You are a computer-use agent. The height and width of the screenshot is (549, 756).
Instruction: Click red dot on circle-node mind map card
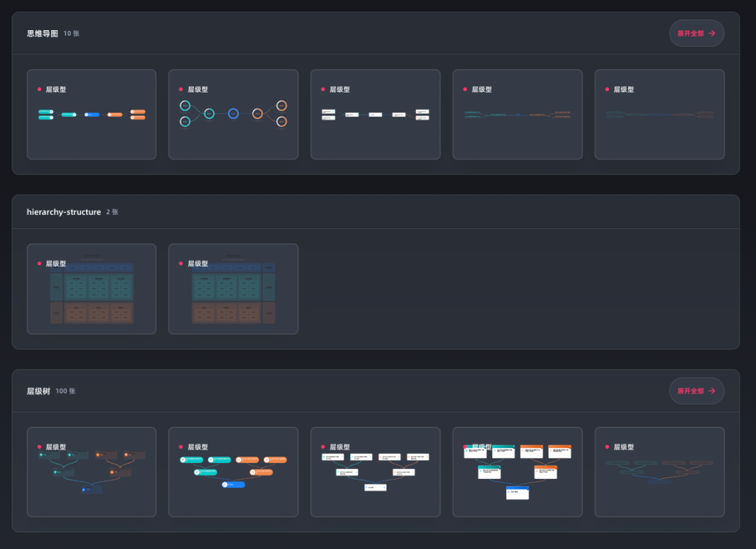coord(181,90)
